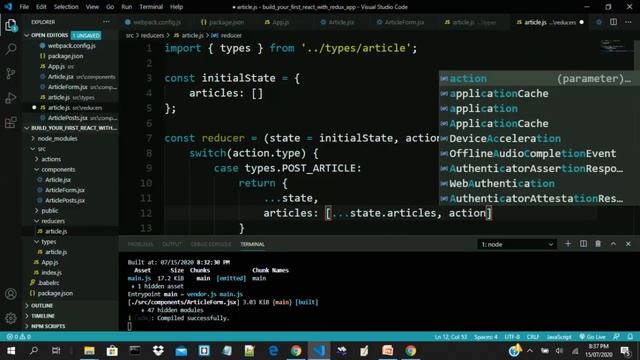Click the Spaces: 4 indentation indicator

pyautogui.click(x=486, y=337)
